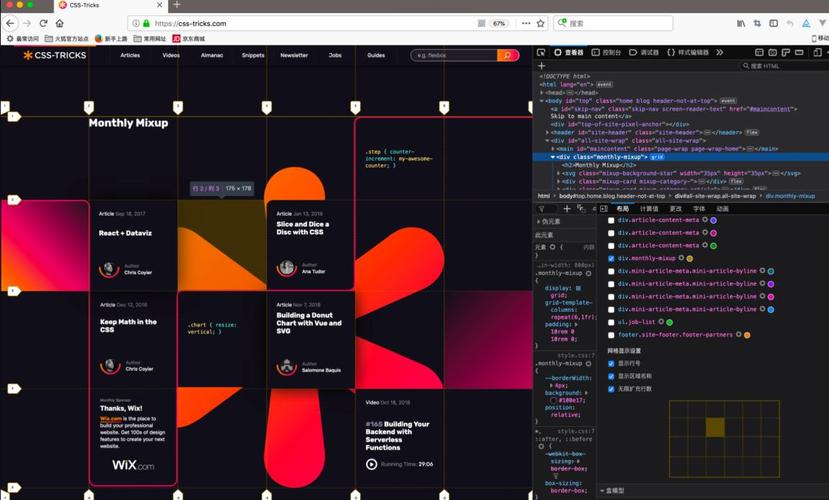Collapse the selected div.monthly-mixup node
The image size is (829, 500).
[x=553, y=157]
